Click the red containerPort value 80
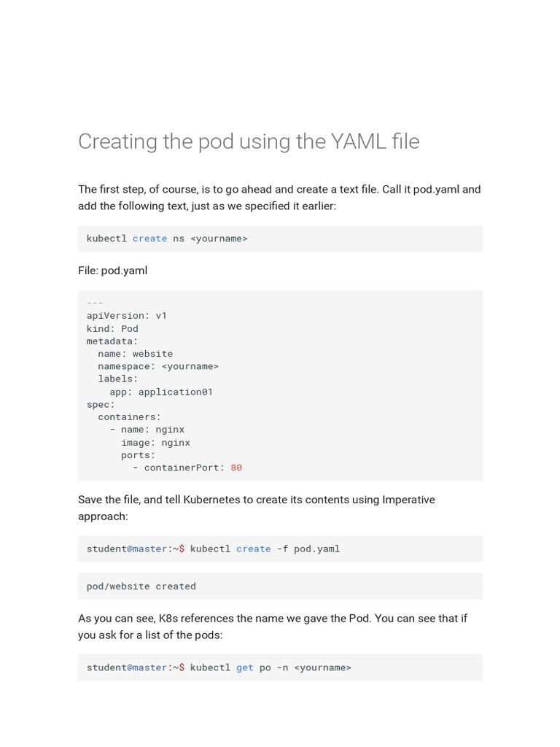 click(x=236, y=468)
